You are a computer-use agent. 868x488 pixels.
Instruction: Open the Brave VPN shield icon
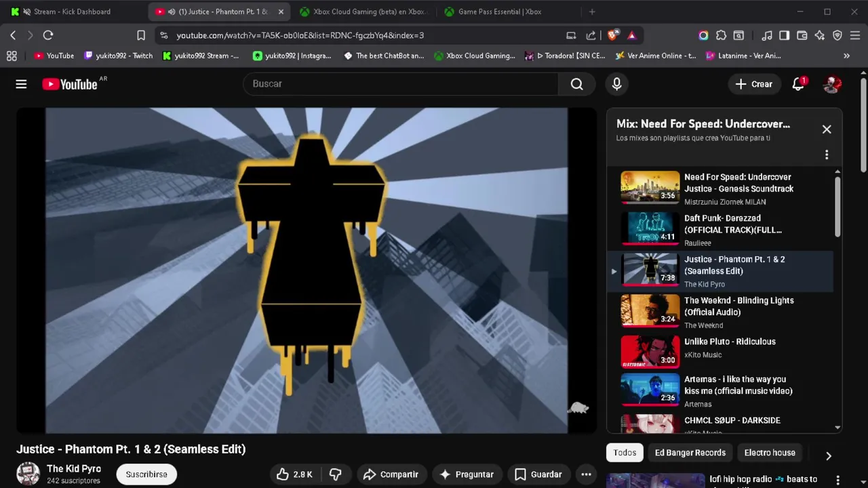pyautogui.click(x=837, y=35)
